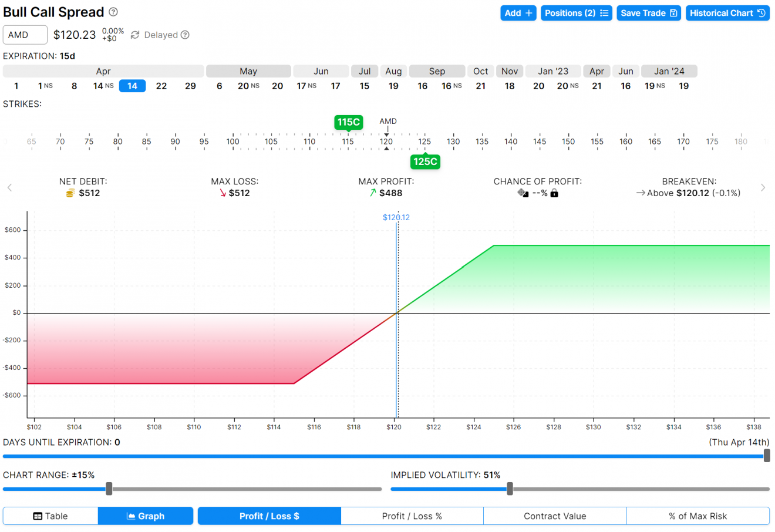Viewport: 775px width, 532px height.
Task: Toggle the Graph view mode
Action: pos(145,516)
